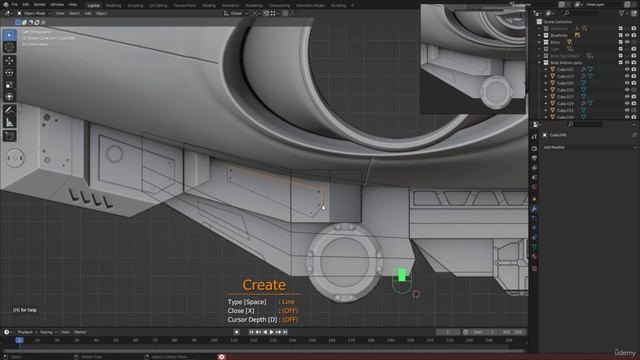This screenshot has height=360, width=640.
Task: Click the first selection mode icon under header
Action: pyautogui.click(x=18, y=22)
